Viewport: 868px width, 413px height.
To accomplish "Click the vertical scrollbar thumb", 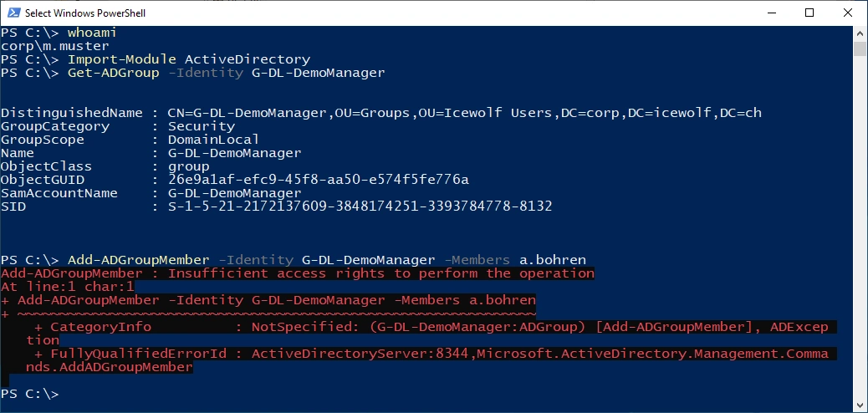I will pos(860,48).
